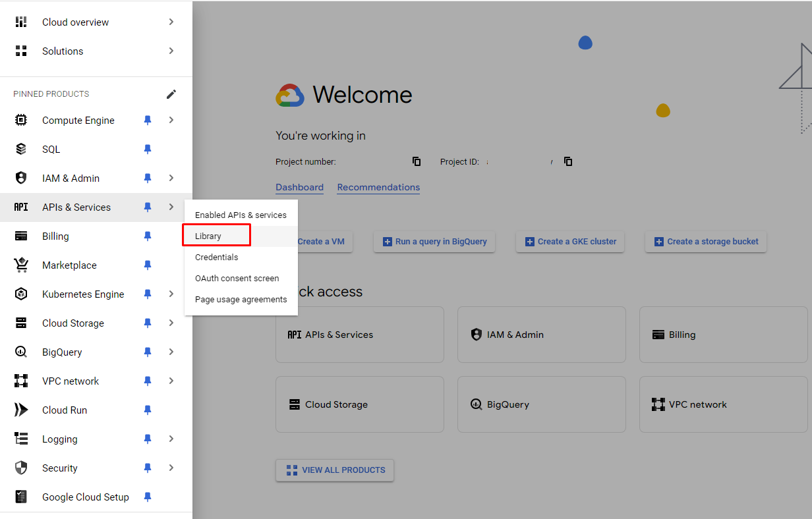This screenshot has width=812, height=519.
Task: Expand the IAM & Admin submenu chevron
Action: coord(171,178)
